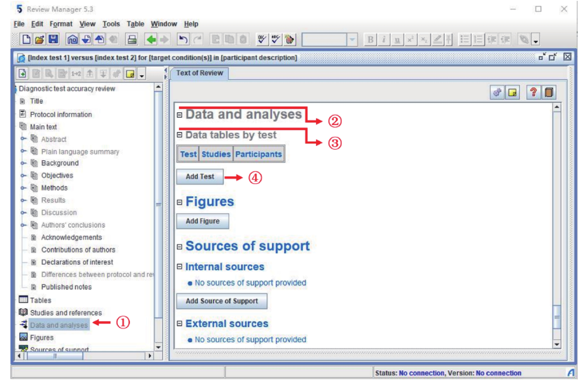588x380 pixels.
Task: Collapse the Internal sources subsection
Action: click(179, 266)
